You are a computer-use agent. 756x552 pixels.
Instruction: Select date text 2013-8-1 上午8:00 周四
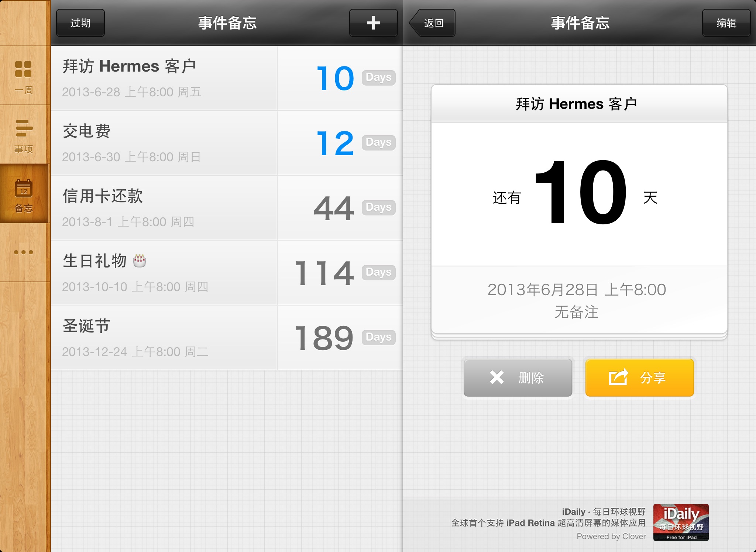tap(128, 222)
